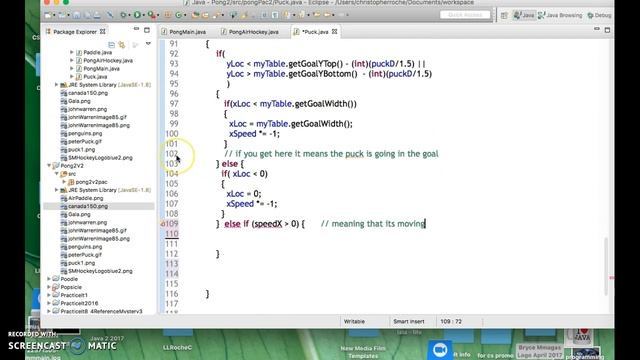
Task: Maximize the Package Explorer view
Action: coord(147,30)
